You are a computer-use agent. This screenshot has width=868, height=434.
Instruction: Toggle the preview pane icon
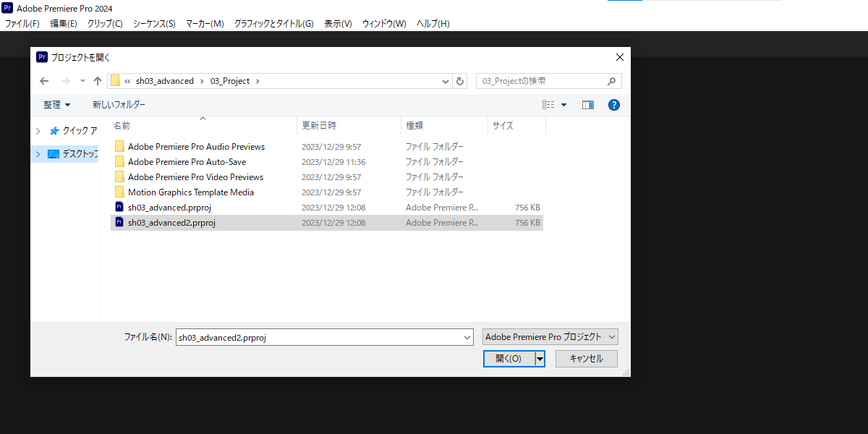[x=588, y=105]
